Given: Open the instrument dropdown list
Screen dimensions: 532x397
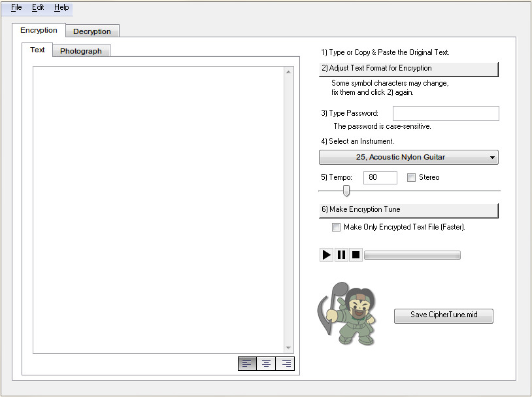Looking at the screenshot, I should tap(408, 157).
